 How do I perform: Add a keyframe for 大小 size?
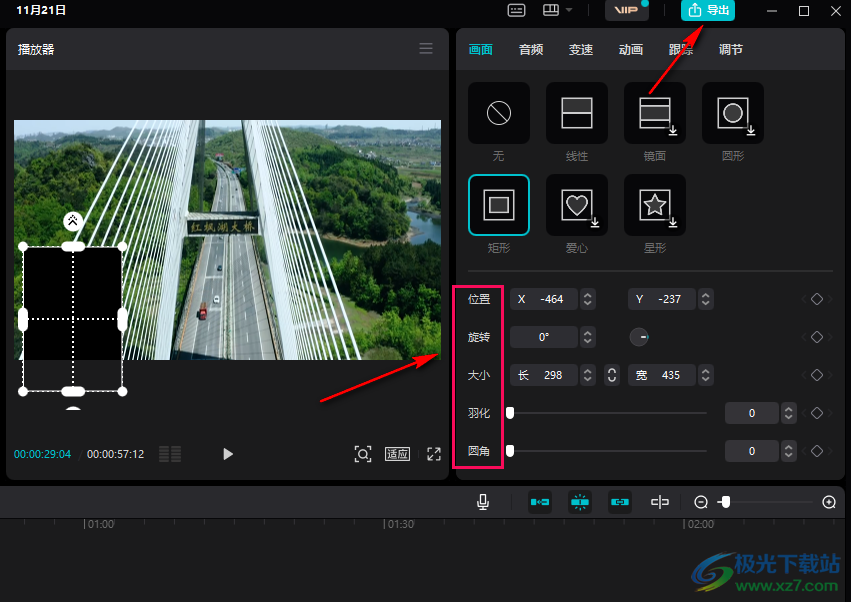tap(816, 375)
